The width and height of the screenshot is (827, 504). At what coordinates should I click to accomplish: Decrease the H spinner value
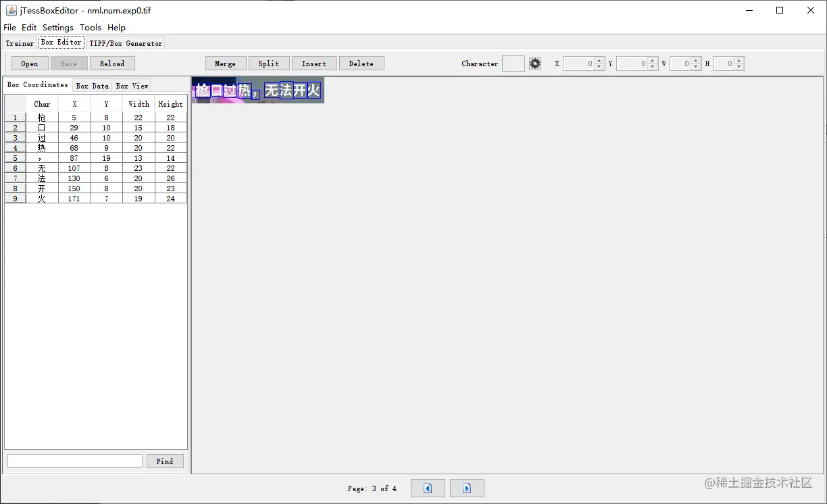(739, 67)
